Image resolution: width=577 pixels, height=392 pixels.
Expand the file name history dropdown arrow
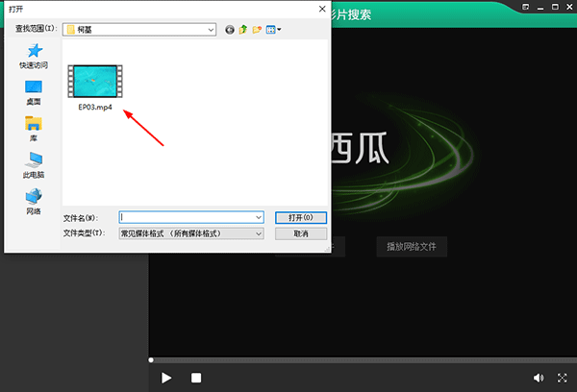click(259, 217)
